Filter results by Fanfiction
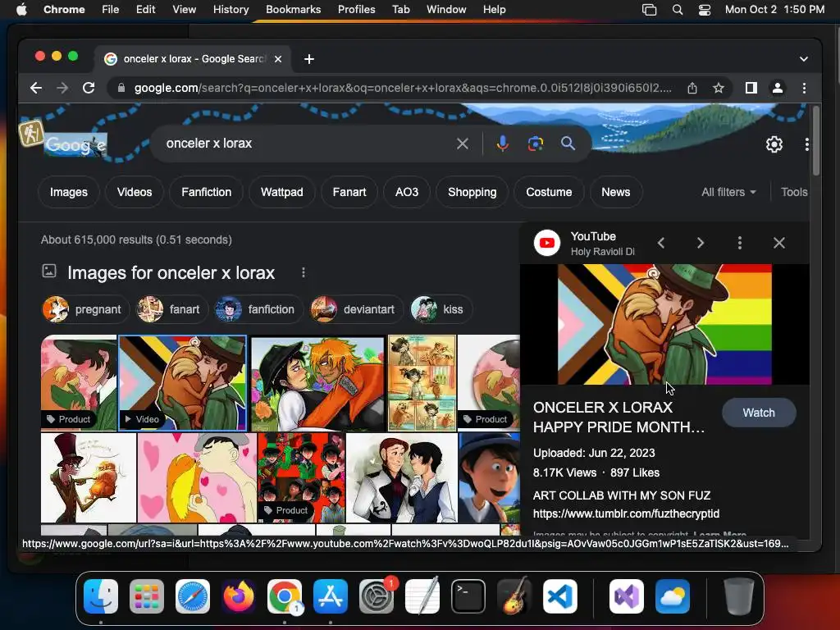The height and width of the screenshot is (630, 840). [206, 192]
